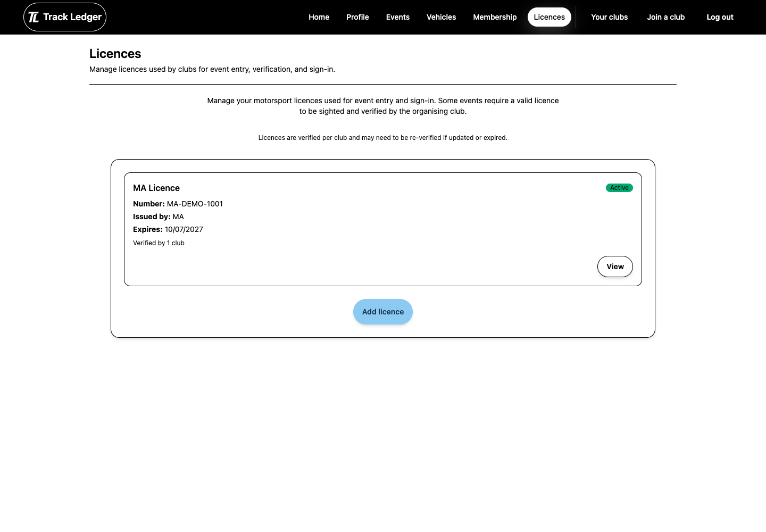Open the Events nav item

398,17
